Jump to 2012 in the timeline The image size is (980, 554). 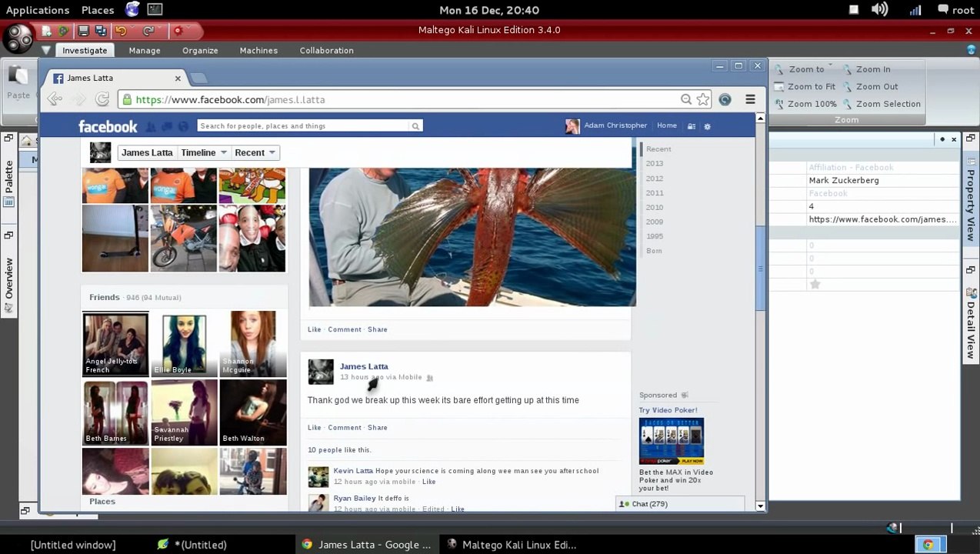(655, 179)
